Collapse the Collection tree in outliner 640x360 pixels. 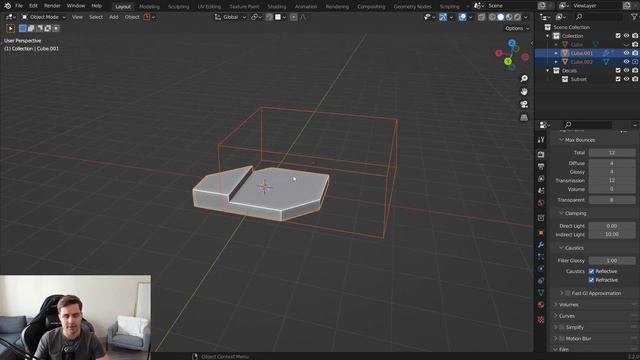(x=548, y=36)
